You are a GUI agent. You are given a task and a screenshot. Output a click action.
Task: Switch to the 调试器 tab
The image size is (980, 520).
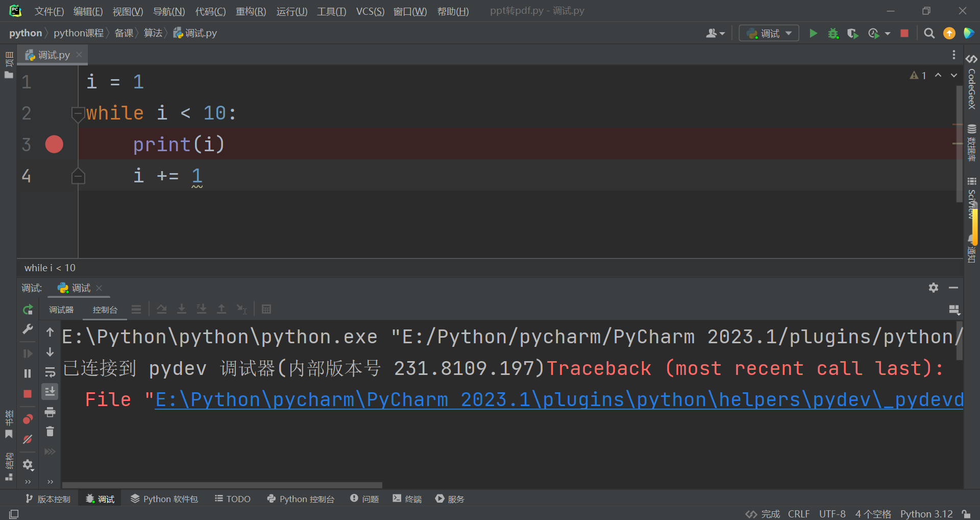pyautogui.click(x=61, y=310)
